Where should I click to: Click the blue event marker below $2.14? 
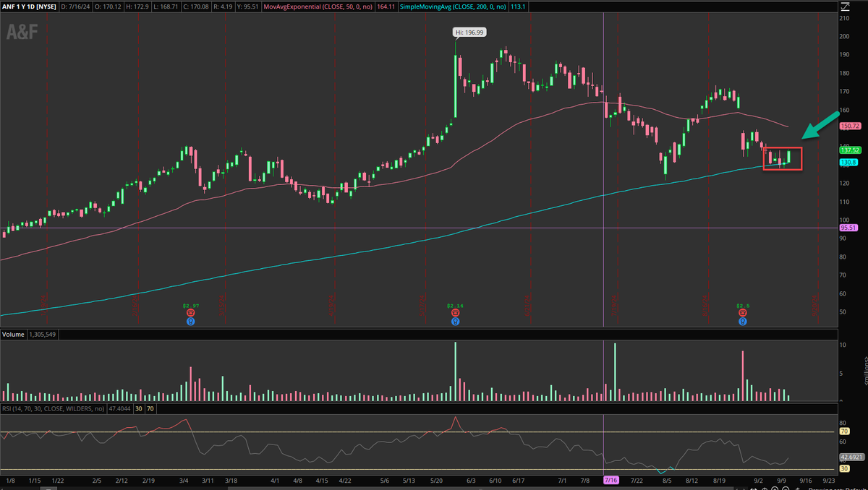[455, 322]
